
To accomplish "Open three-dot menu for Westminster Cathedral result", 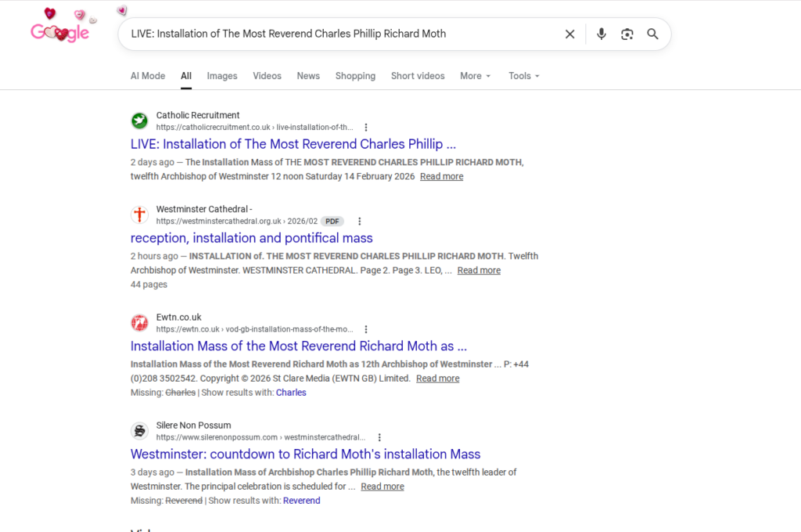I will [360, 221].
